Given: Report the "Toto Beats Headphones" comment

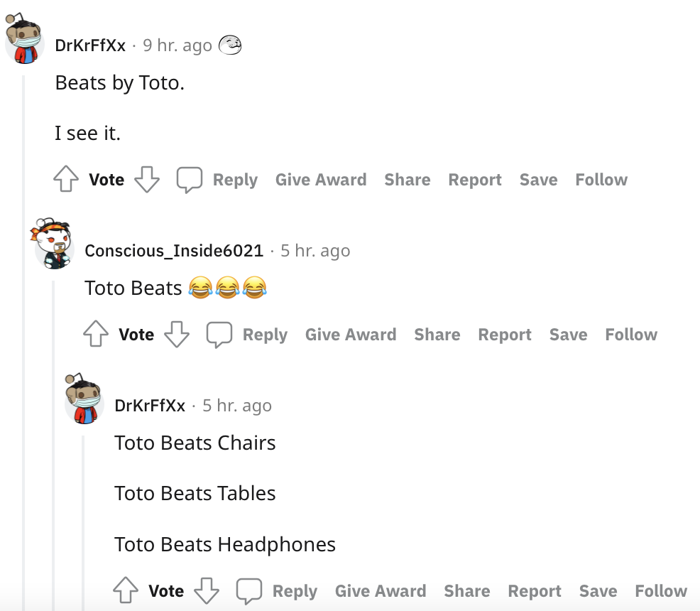Looking at the screenshot, I should [535, 591].
